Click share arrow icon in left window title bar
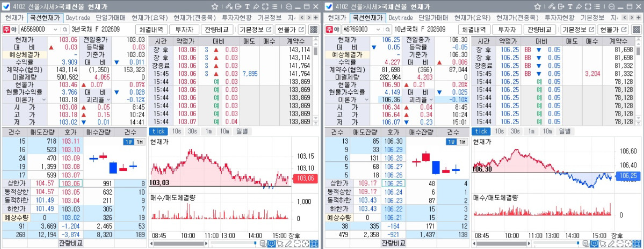 point(256,6)
